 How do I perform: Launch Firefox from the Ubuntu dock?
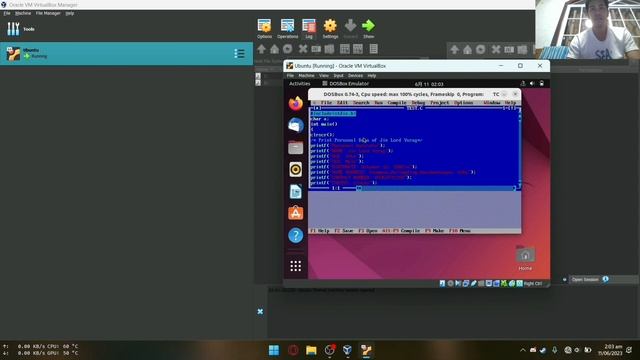coord(296,103)
